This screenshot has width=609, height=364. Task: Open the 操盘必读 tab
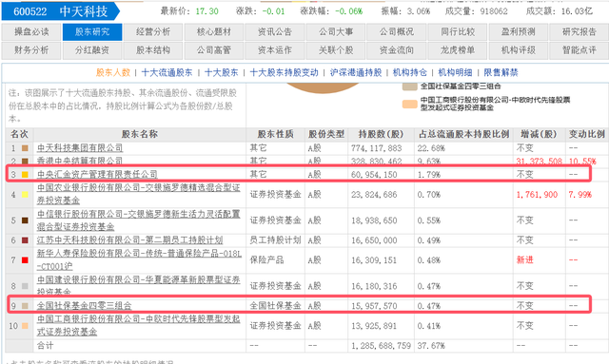click(x=31, y=31)
